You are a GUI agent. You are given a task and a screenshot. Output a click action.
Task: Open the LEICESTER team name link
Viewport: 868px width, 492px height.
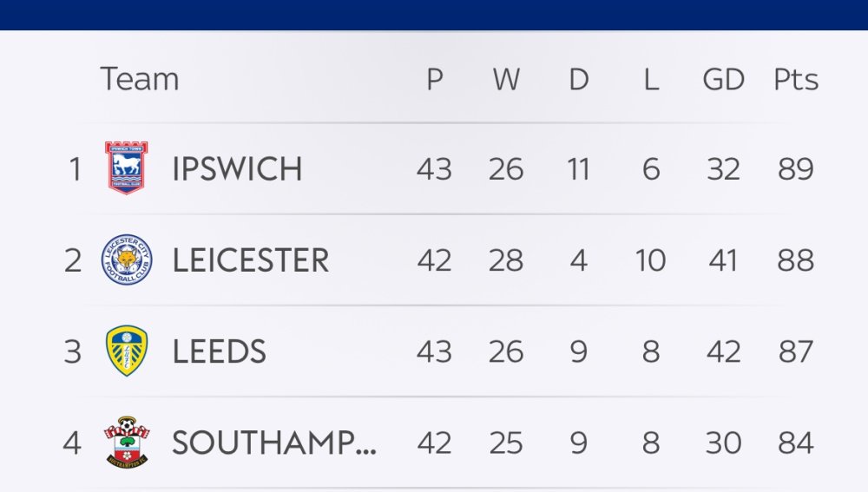coord(250,260)
